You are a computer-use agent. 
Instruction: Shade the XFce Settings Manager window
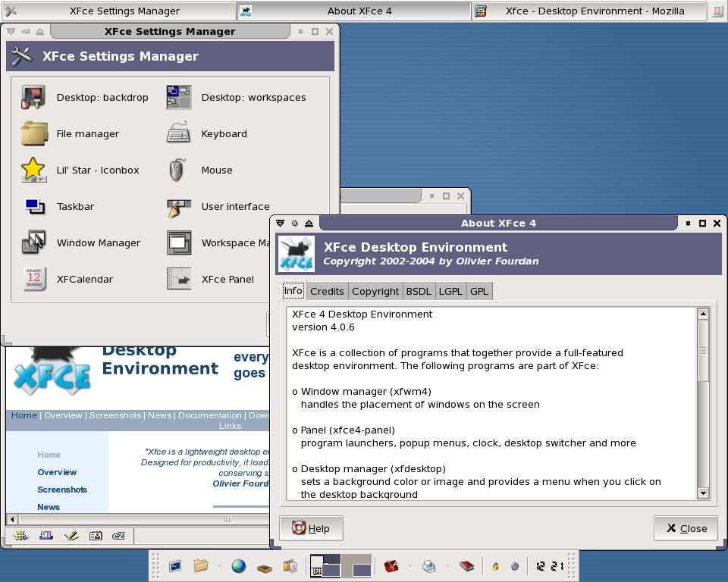(x=40, y=32)
